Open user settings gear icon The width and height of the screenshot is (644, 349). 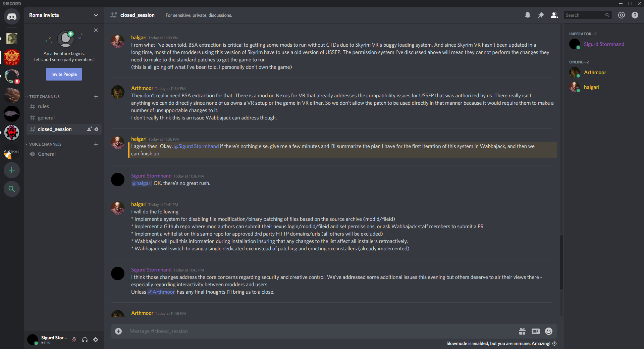(x=96, y=340)
